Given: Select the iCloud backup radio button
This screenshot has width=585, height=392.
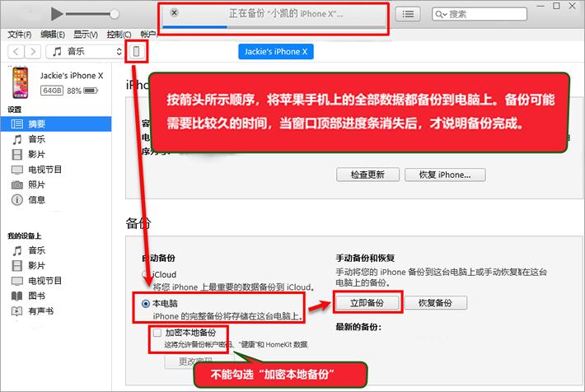Looking at the screenshot, I should (x=146, y=274).
